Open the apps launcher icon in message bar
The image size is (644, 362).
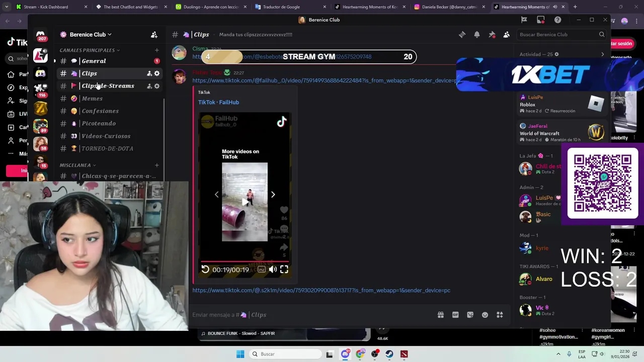tap(500, 315)
